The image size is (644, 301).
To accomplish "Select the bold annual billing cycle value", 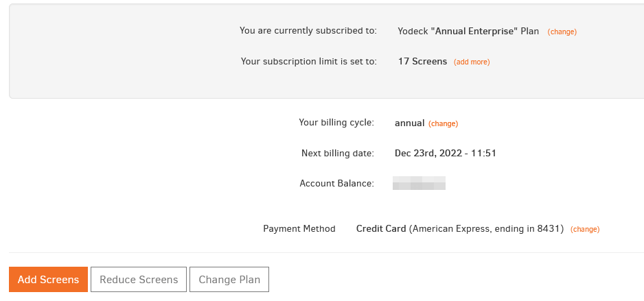I will (x=409, y=123).
